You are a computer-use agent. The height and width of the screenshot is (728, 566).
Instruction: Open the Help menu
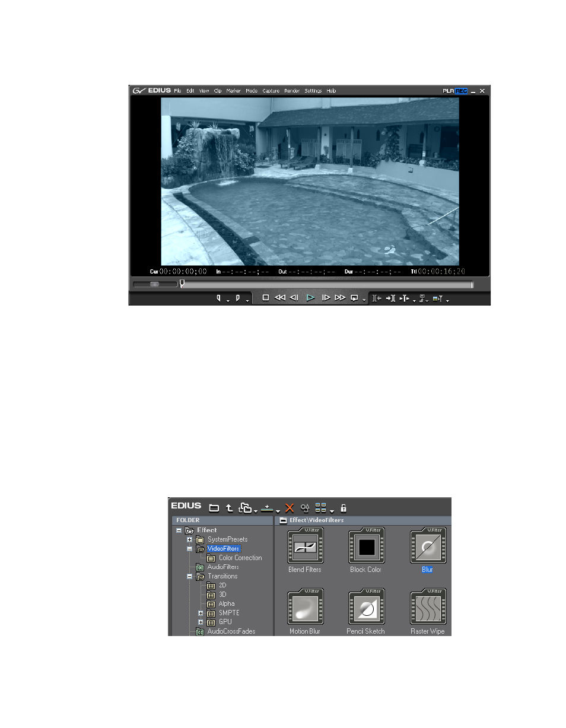click(331, 91)
